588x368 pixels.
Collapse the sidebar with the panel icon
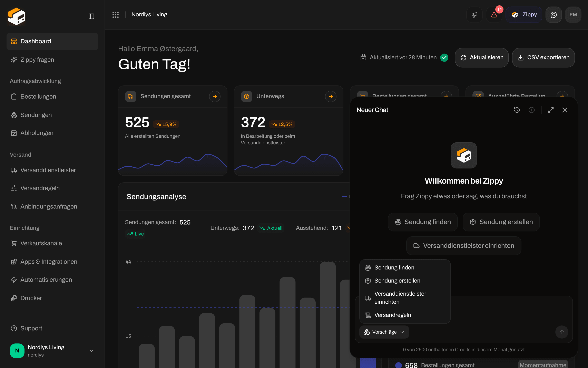[x=91, y=16]
